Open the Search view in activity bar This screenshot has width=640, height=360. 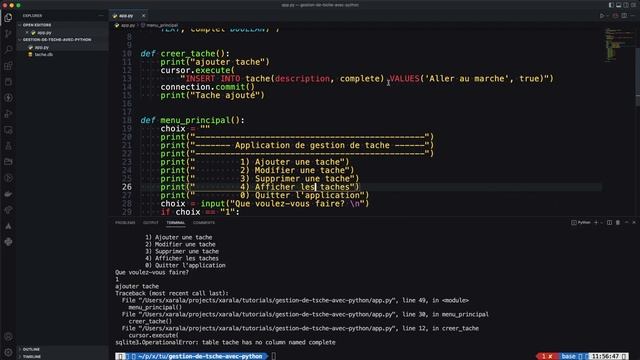click(x=8, y=49)
